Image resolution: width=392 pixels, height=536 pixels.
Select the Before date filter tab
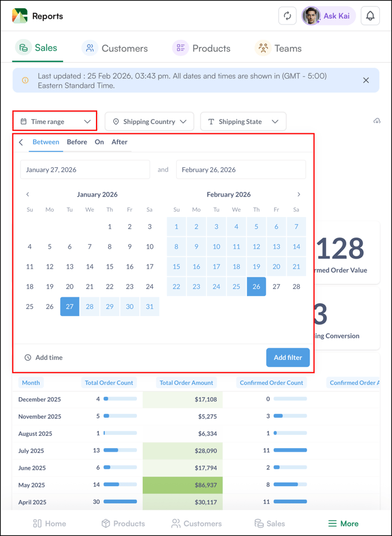77,142
